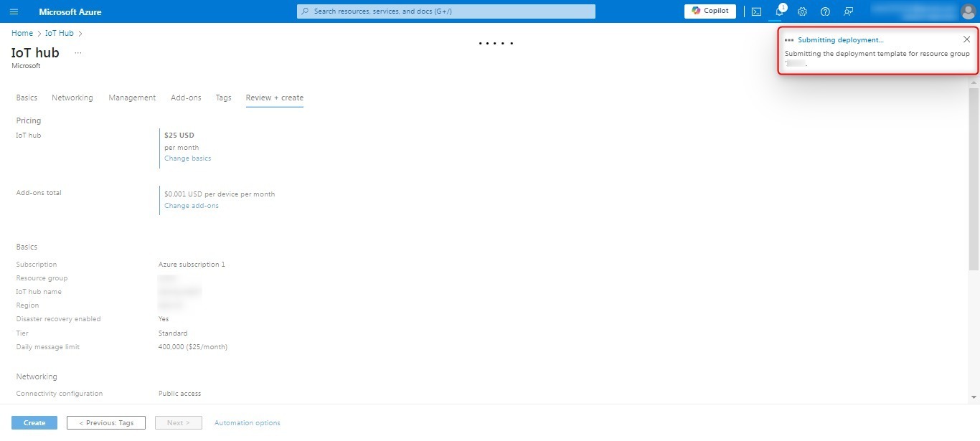Viewport: 980px width, 441px height.
Task: Open the Help question mark menu
Action: pyautogui.click(x=825, y=11)
